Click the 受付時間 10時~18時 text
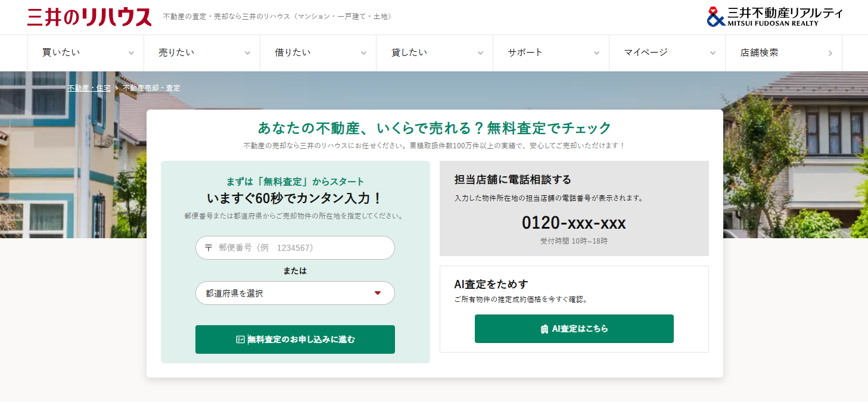Image resolution: width=868 pixels, height=402 pixels. [x=574, y=241]
